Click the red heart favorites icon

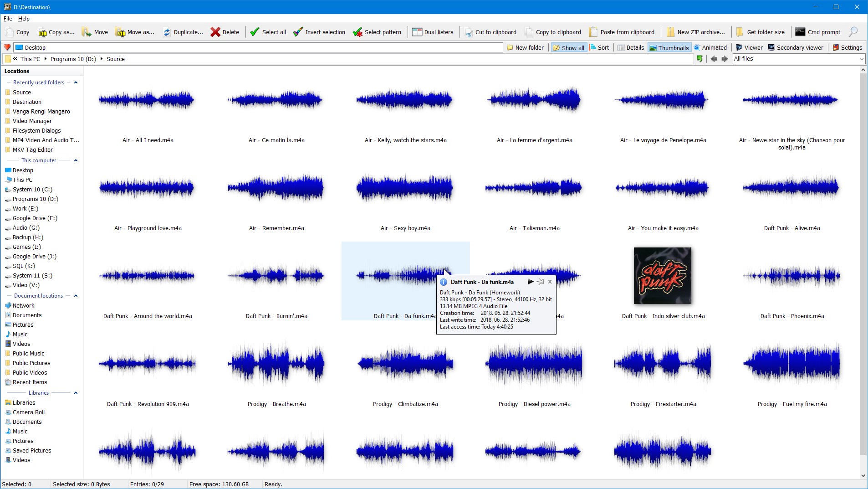pyautogui.click(x=7, y=47)
